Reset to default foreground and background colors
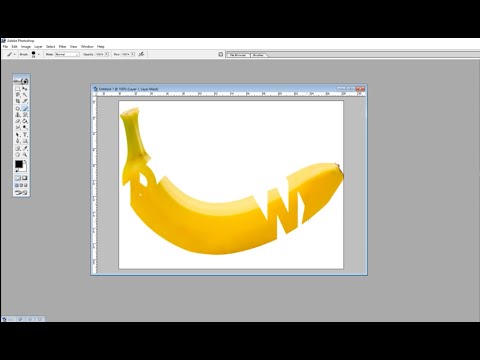Image resolution: width=480 pixels, height=360 pixels. (x=16, y=170)
